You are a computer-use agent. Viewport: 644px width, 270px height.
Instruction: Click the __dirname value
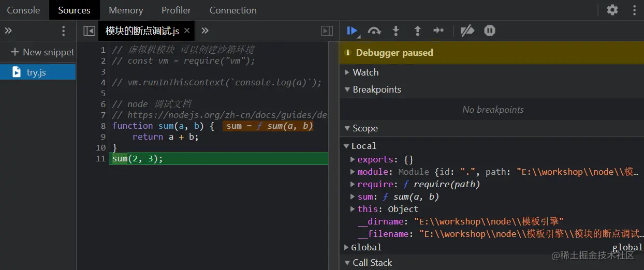[x=488, y=221]
